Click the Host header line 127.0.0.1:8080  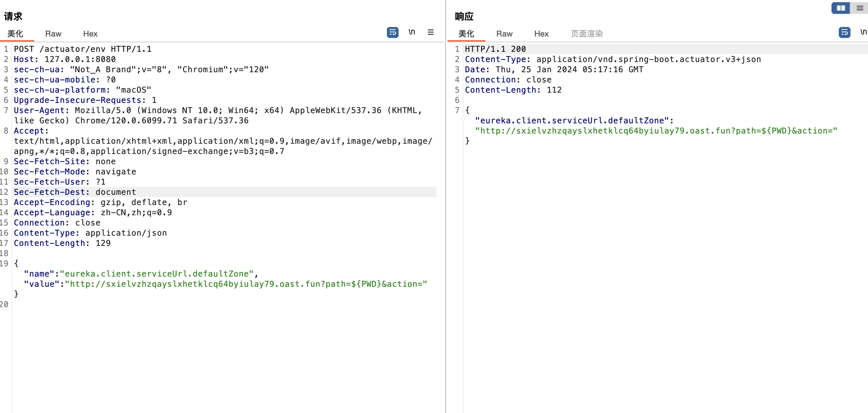(80, 59)
